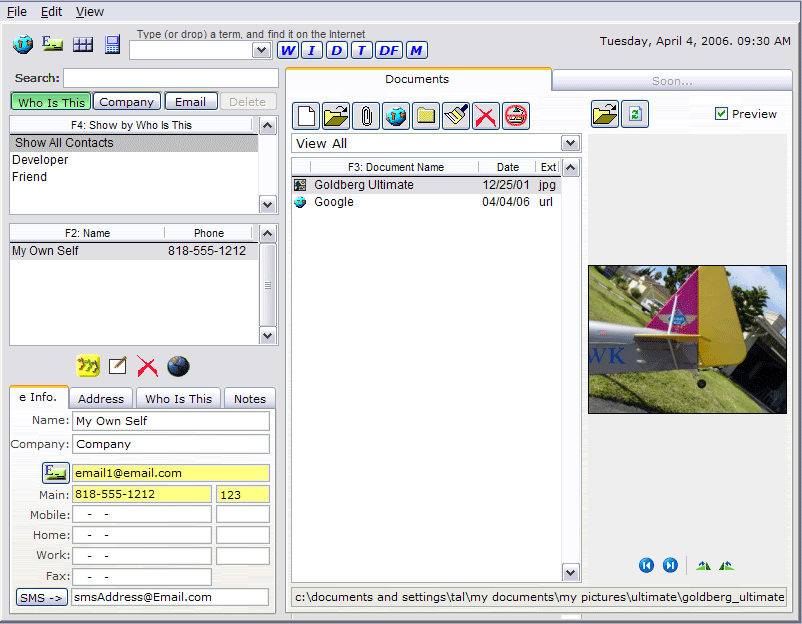Click scroll up arrow of Who Is This list
Image resolution: width=802 pixels, height=624 pixels.
pos(268,126)
